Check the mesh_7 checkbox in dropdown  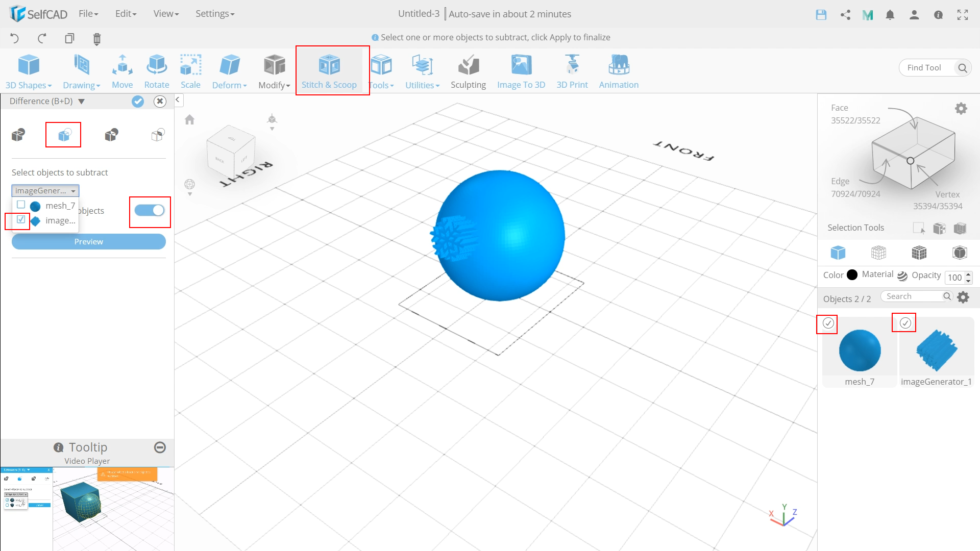coord(21,205)
